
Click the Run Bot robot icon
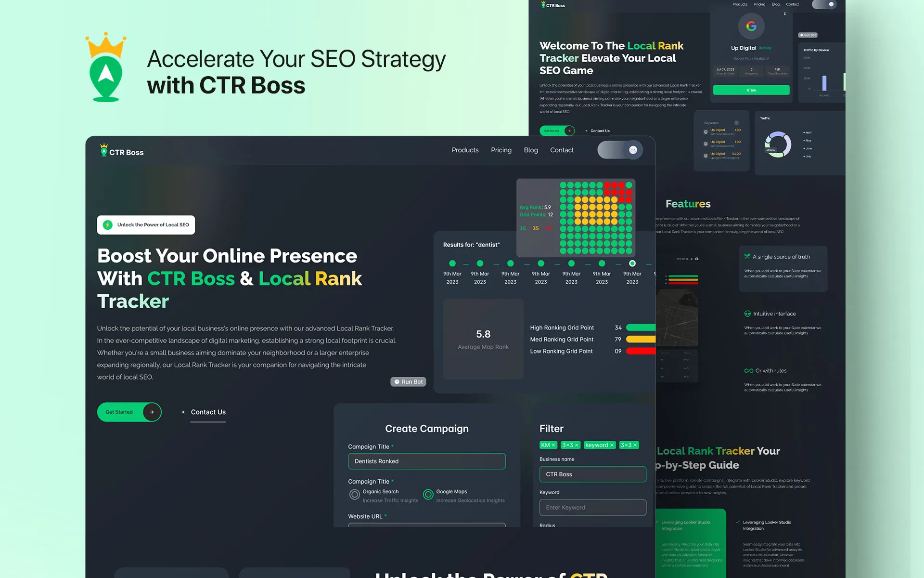click(398, 381)
